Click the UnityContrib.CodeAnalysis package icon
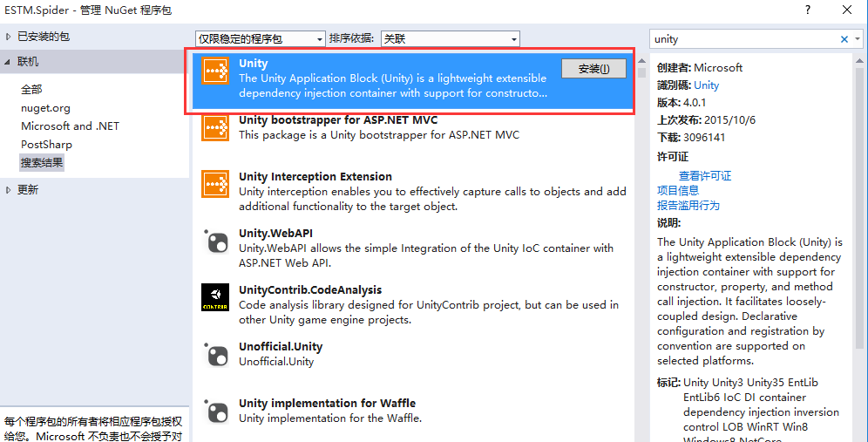Viewport: 868px width, 442px height. 215,297
